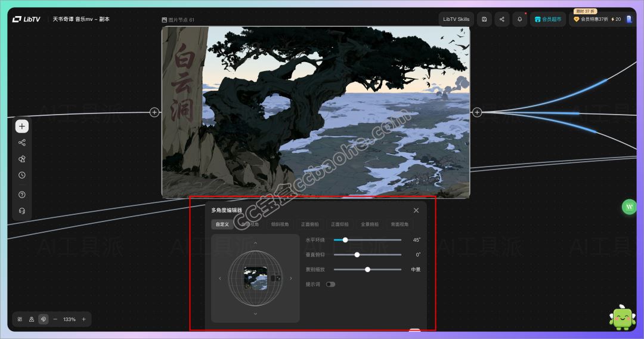
Task: Click the 会员特惠37折 offer
Action: pos(590,19)
